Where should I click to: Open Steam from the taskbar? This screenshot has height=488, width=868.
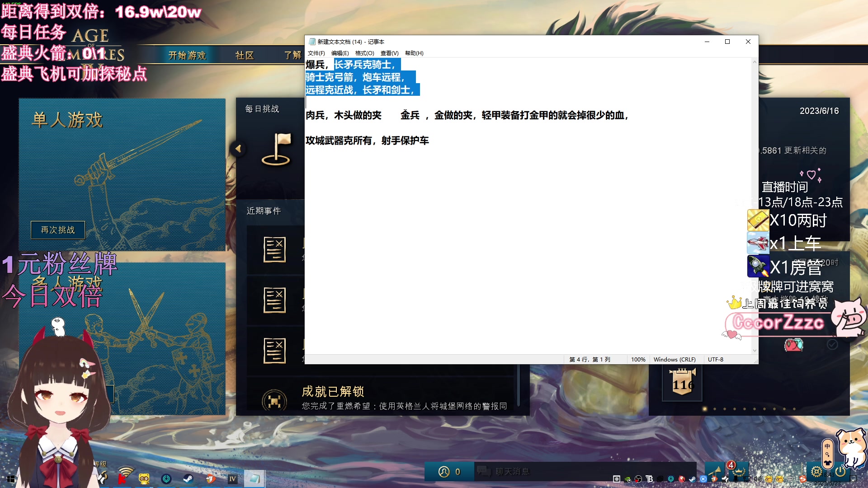tap(188, 479)
